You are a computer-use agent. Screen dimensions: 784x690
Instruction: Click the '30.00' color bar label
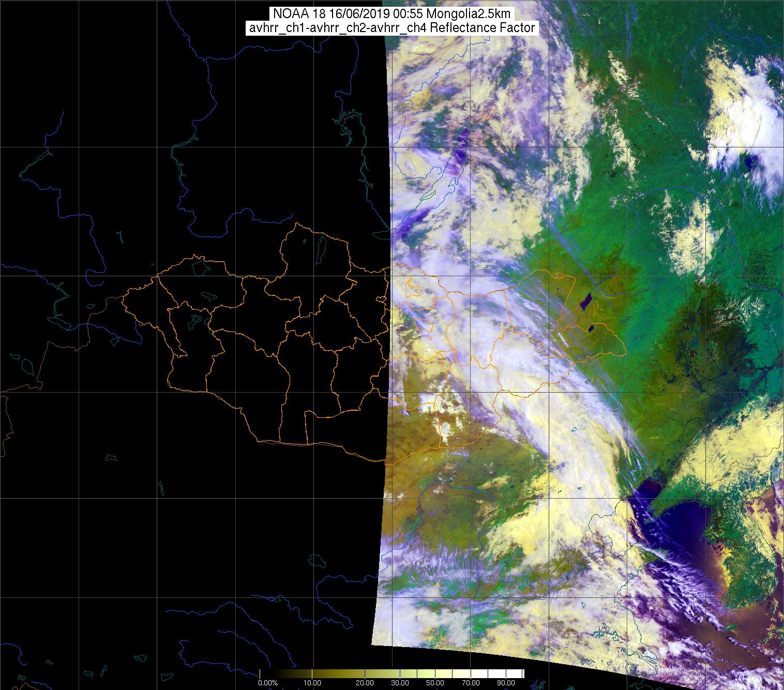tap(400, 683)
